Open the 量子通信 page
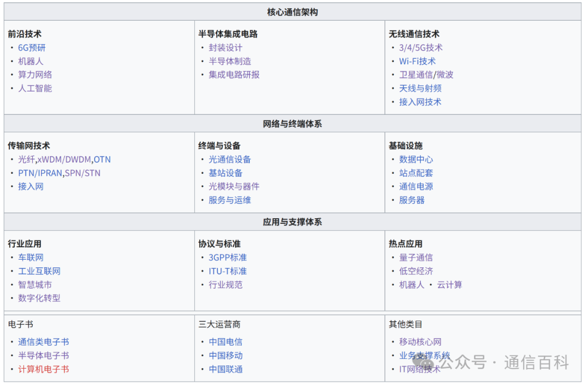588x386 pixels. (x=416, y=258)
